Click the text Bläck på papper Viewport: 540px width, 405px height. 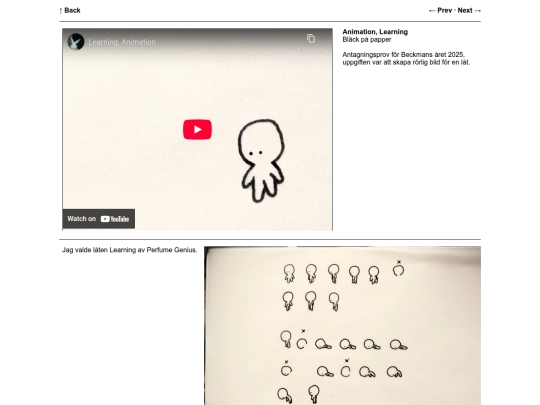tap(367, 40)
